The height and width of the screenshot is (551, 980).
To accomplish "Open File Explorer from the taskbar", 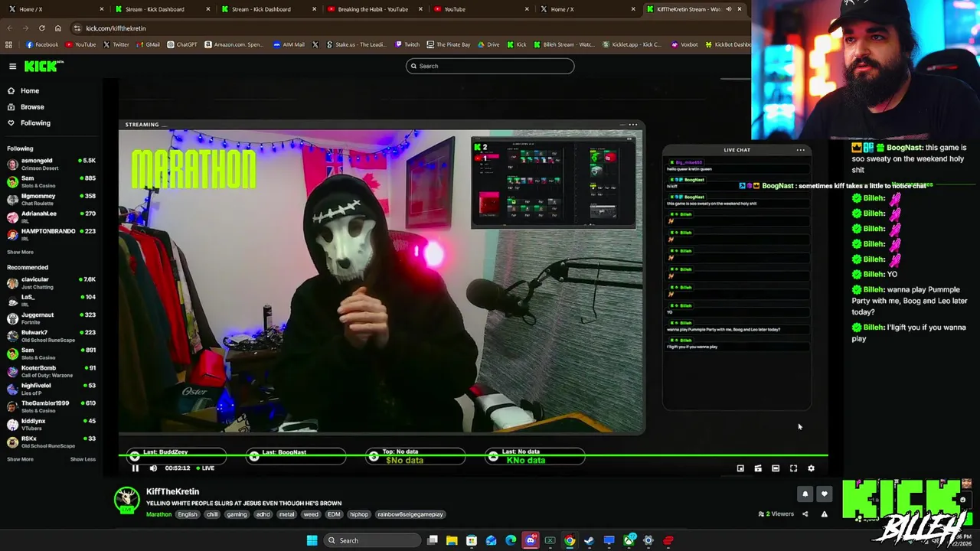I will (452, 540).
